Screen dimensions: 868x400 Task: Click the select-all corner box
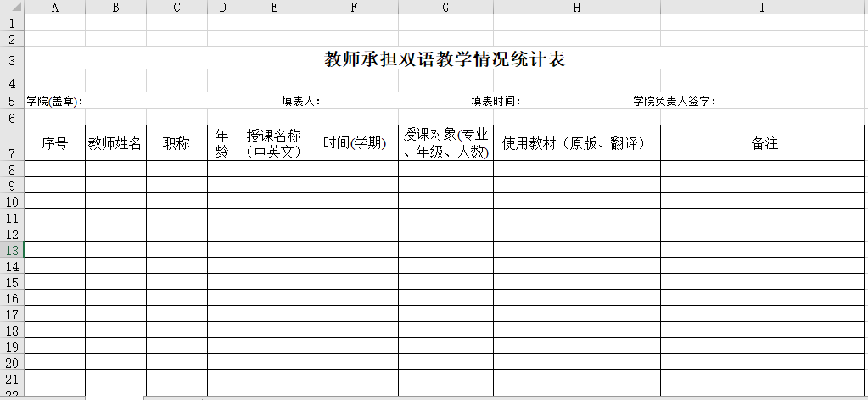pyautogui.click(x=12, y=8)
